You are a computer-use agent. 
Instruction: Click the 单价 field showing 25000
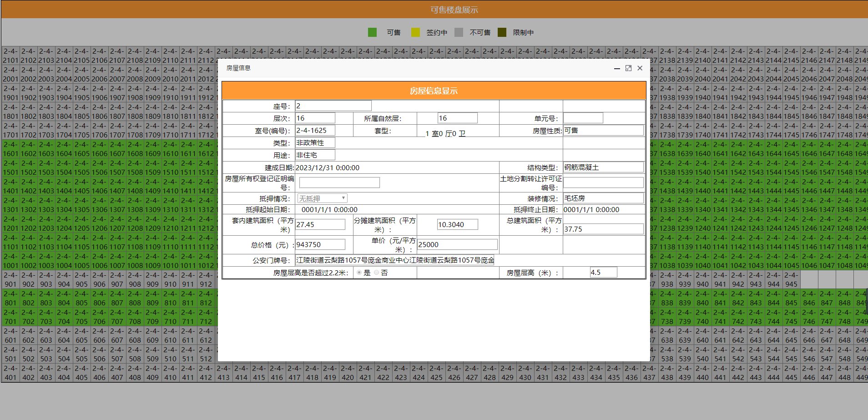457,244
